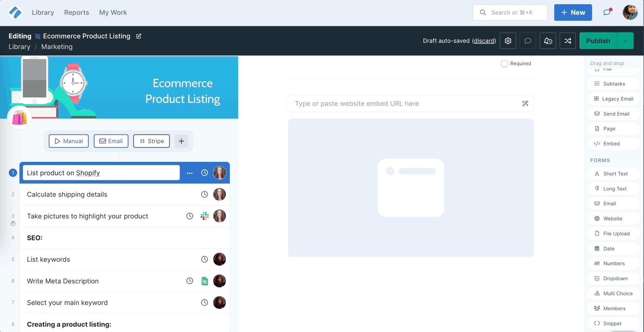The image size is (644, 332).
Task: Click the Process Street logo icon
Action: coord(15,12)
